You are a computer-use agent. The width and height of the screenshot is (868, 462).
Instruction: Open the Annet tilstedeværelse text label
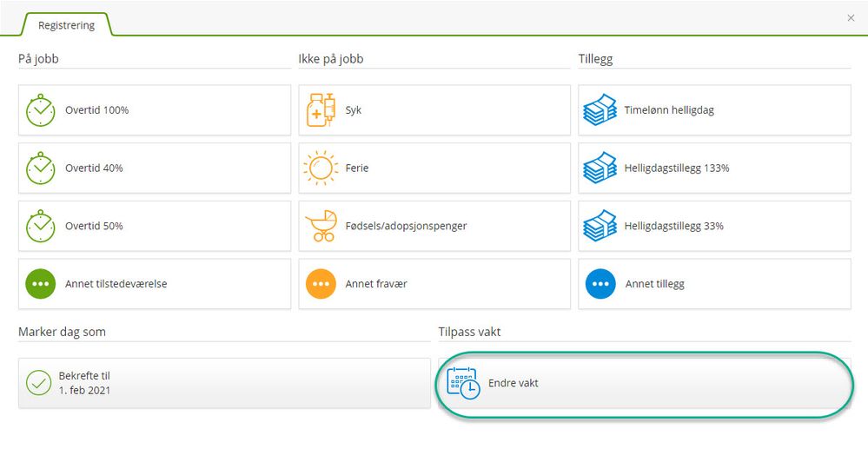tap(116, 284)
